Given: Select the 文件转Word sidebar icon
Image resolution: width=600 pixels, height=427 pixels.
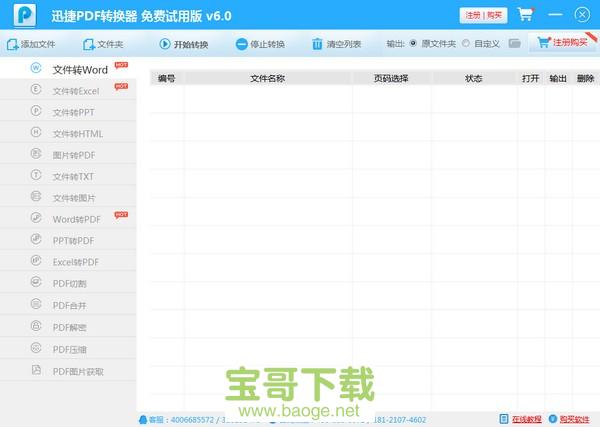Looking at the screenshot, I should pyautogui.click(x=36, y=68).
